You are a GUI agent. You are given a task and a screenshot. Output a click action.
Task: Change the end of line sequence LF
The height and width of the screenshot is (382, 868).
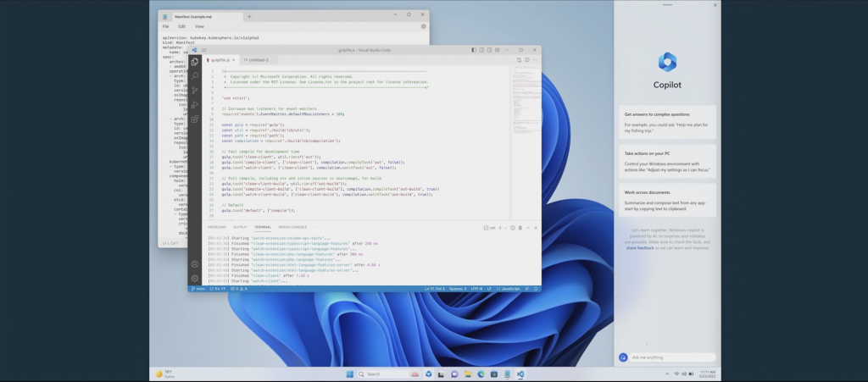(x=489, y=289)
